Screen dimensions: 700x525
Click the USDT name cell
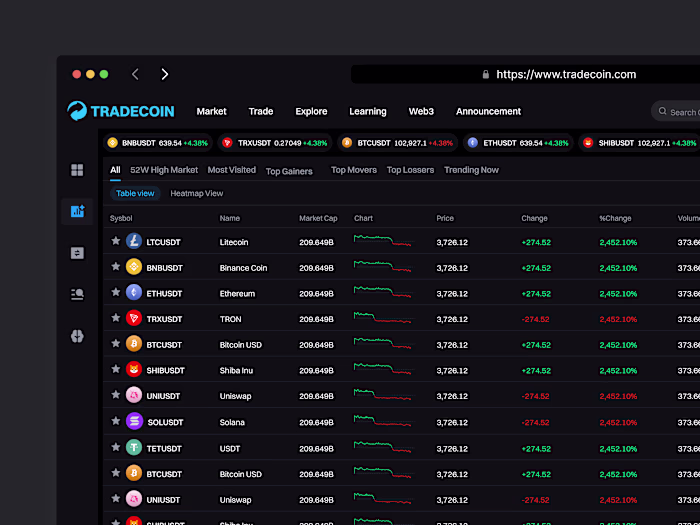tap(230, 449)
